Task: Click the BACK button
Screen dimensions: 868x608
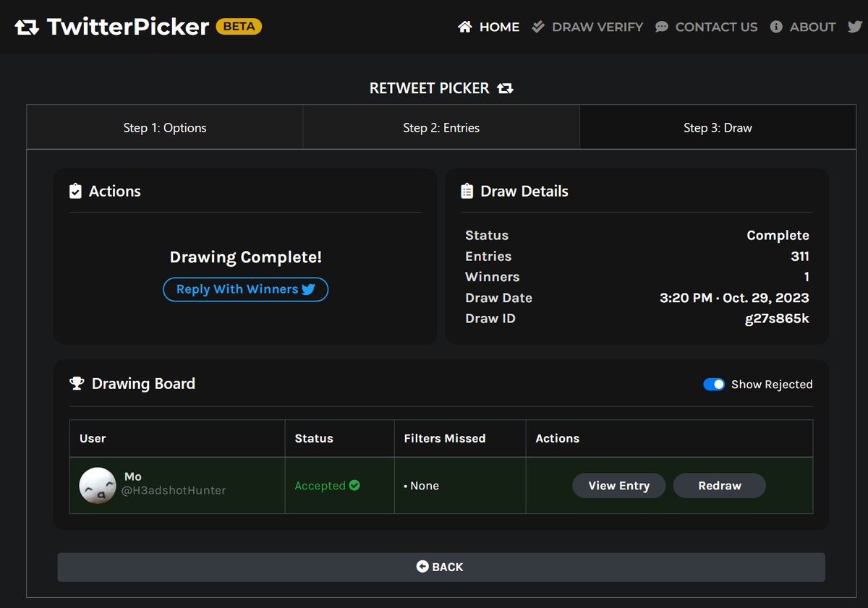Action: [x=441, y=568]
